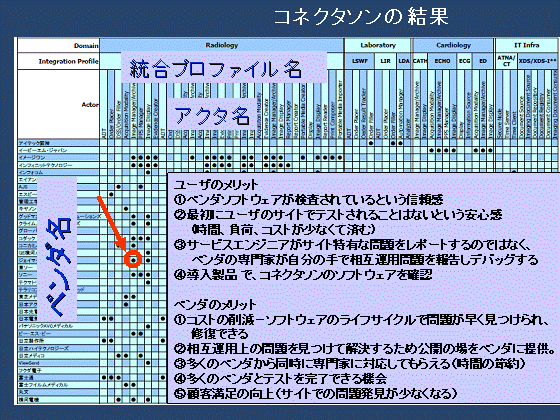Select the Cardiology domain header
This screenshot has width=560, height=420.
pos(453,45)
